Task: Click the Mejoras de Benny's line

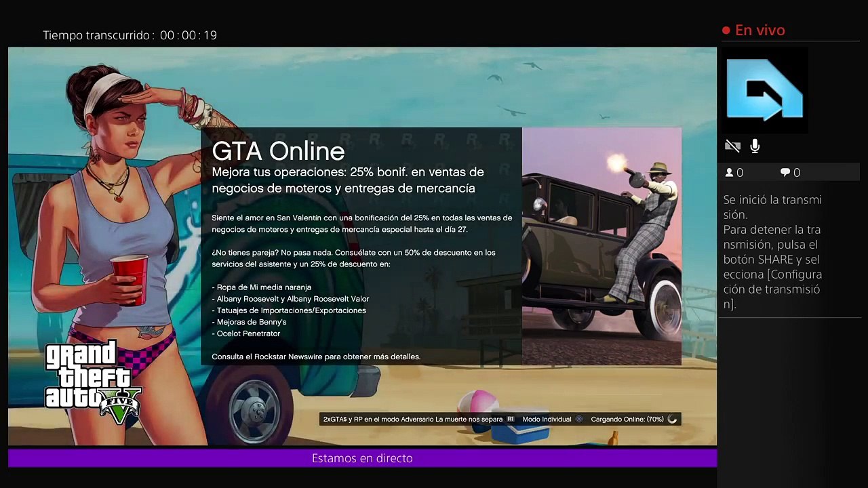Action: coord(249,322)
